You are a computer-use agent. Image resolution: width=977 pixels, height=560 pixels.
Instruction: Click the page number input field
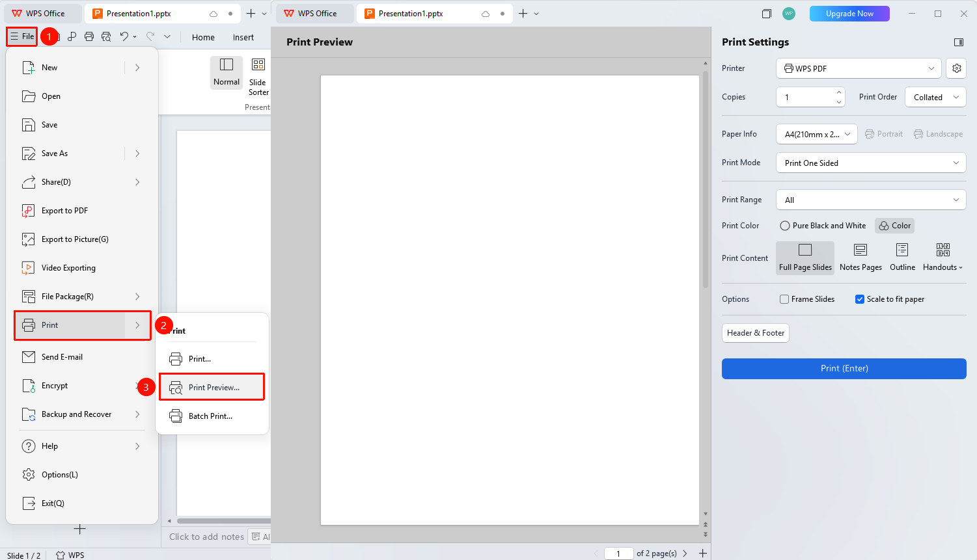click(x=618, y=553)
